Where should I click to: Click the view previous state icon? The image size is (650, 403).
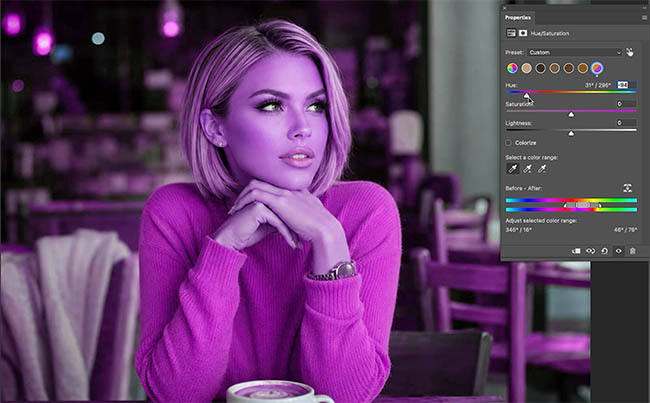pos(590,251)
